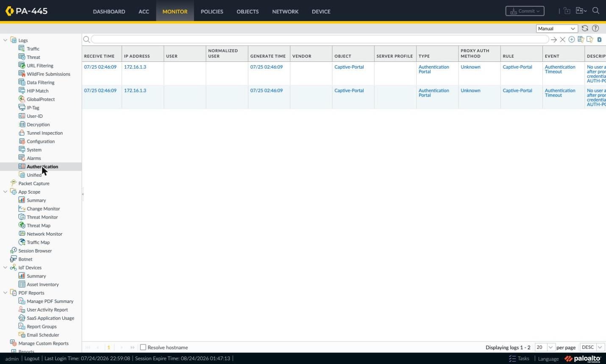Viewport: 606px width, 364px height.
Task: Open Tunnel Inspection logs
Action: [x=44, y=133]
